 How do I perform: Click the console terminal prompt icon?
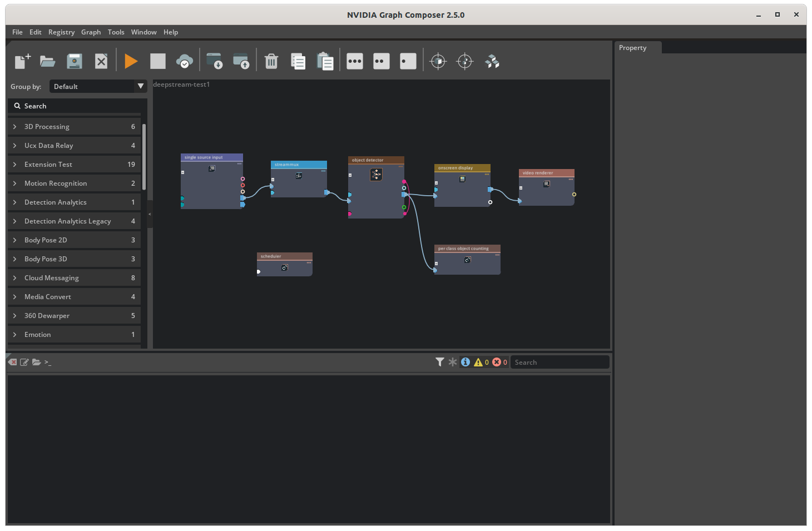point(48,362)
